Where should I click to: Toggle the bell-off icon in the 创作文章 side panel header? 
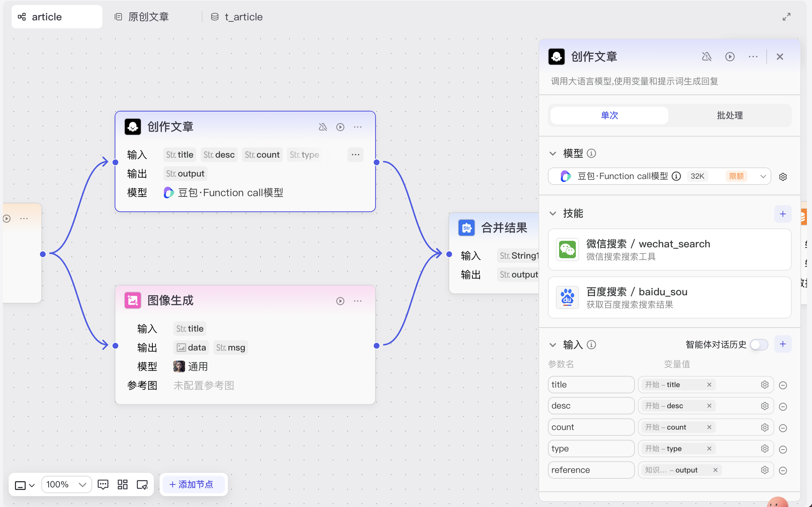click(706, 57)
